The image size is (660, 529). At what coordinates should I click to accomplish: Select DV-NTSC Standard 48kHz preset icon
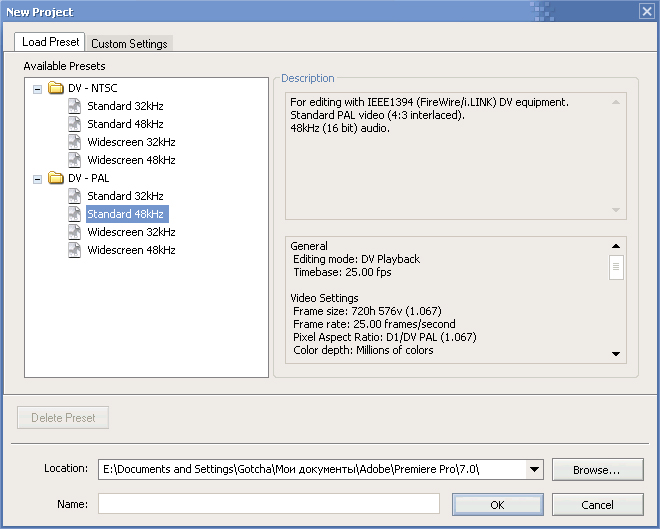75,124
